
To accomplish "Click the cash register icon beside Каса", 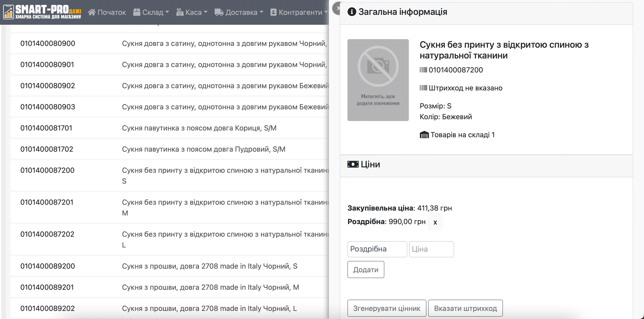I will tap(180, 12).
